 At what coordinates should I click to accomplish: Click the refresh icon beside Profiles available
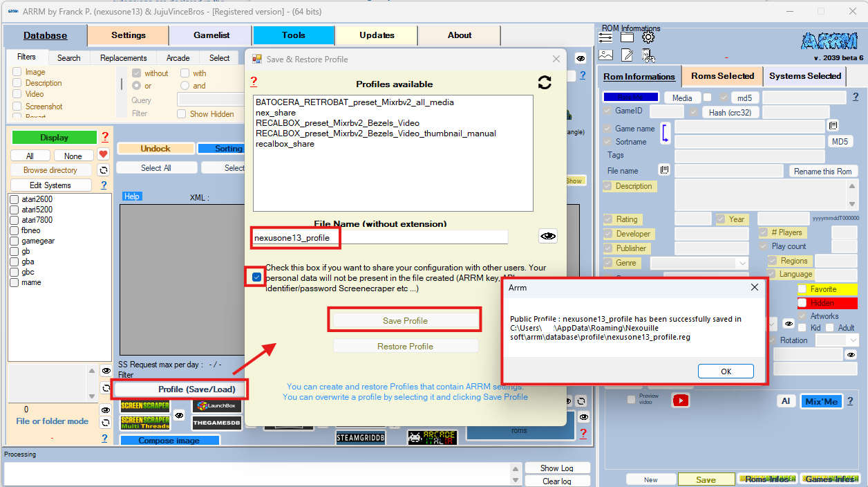pos(545,83)
